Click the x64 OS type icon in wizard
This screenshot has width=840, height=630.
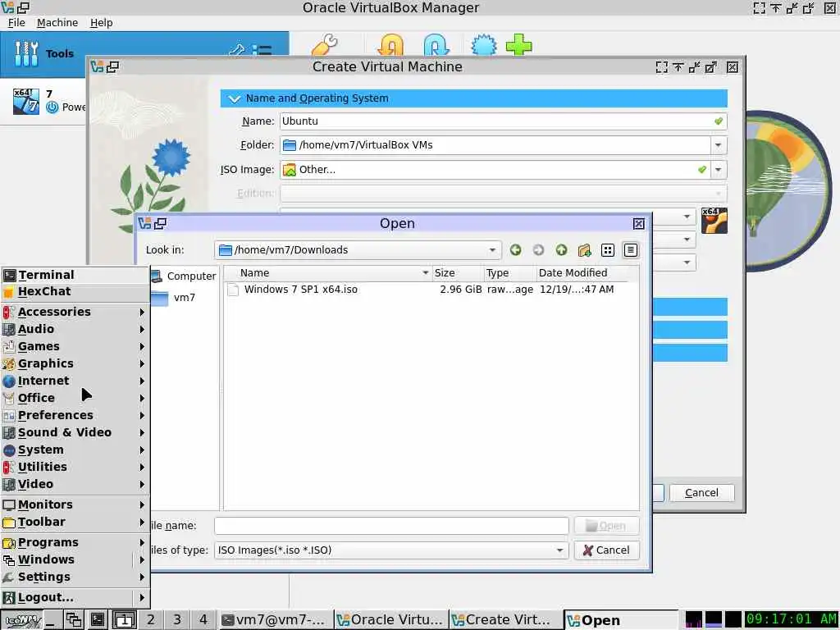714,221
